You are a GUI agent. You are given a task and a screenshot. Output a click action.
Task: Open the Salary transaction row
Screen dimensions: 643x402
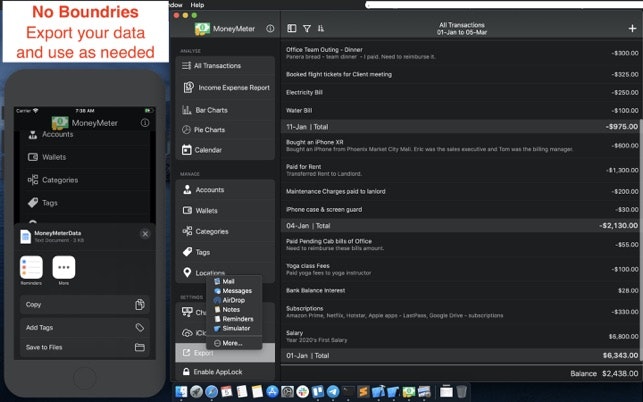coord(461,337)
